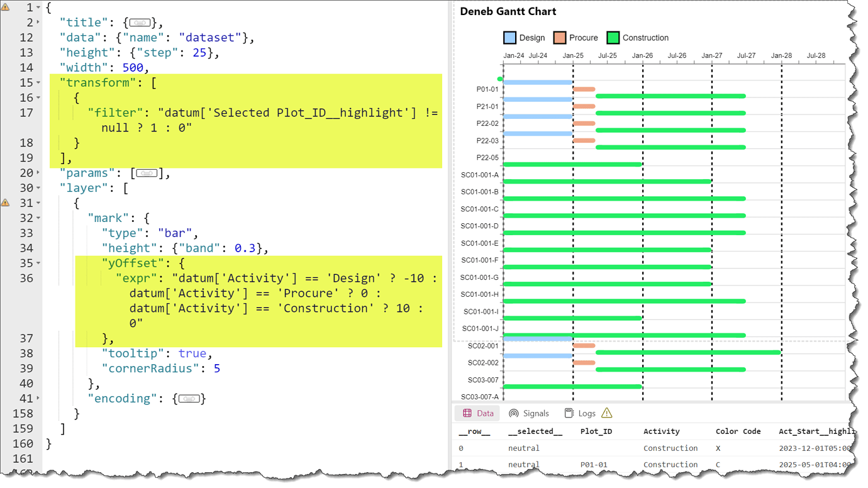Click the warning icon in the gutter of line 31
Viewport: 868px width, 488px height.
[6, 202]
